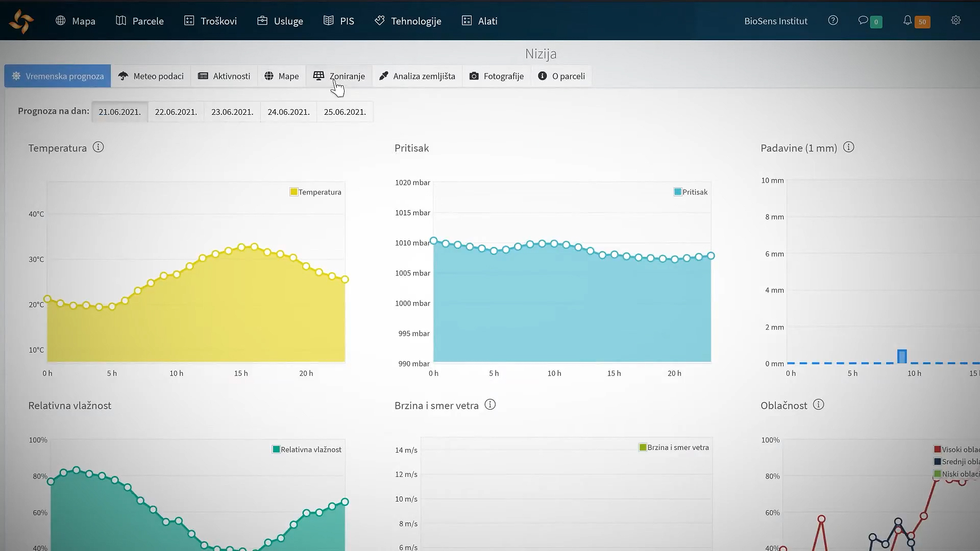Open BioSens Institut account link

click(776, 21)
